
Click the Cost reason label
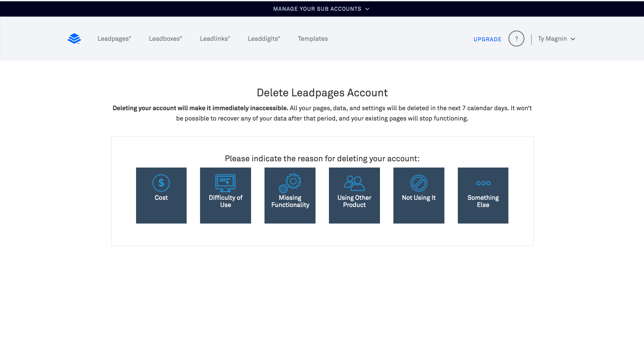click(161, 198)
